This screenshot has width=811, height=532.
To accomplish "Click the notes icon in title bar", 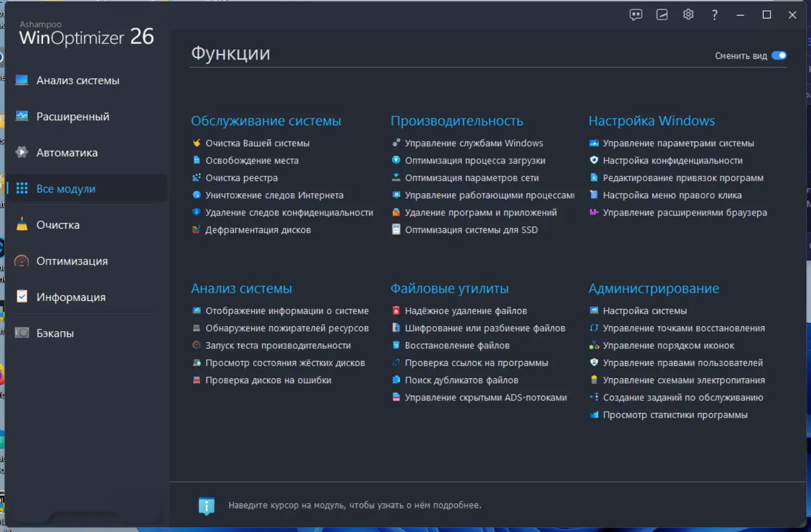I will click(662, 15).
